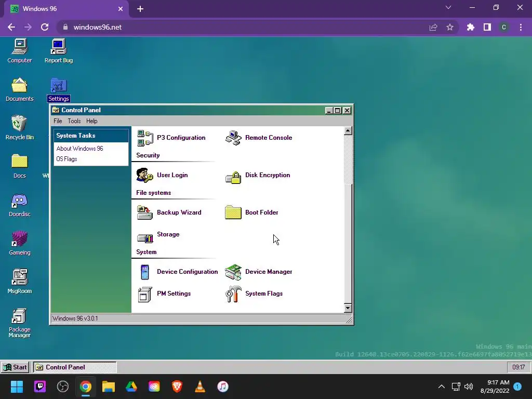The height and width of the screenshot is (399, 532).
Task: Click the About Windows 96 link
Action: 79,149
